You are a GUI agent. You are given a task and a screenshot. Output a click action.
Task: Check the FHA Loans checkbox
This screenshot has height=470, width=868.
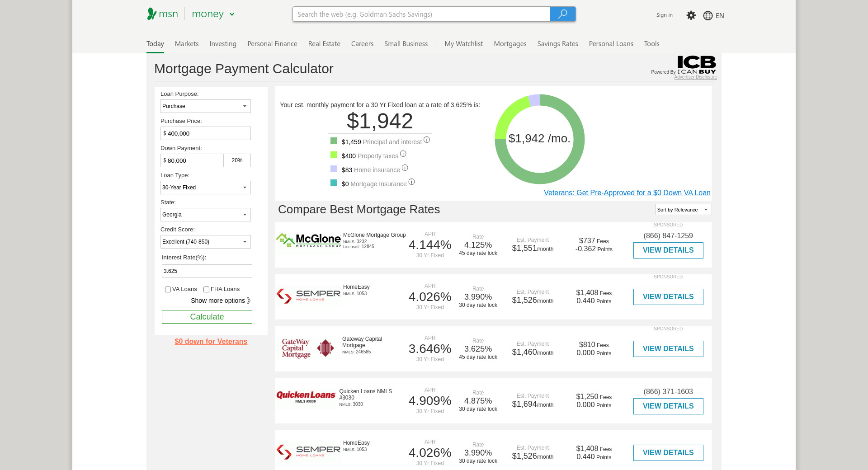click(206, 290)
